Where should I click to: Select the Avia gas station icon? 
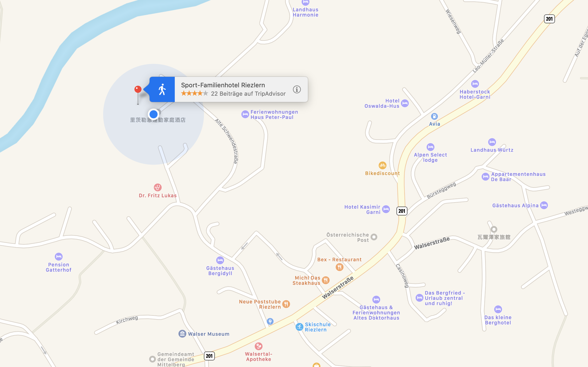click(434, 116)
